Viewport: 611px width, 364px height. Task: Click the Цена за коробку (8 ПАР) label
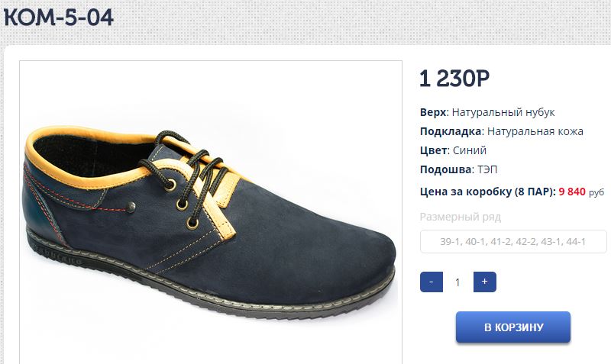[488, 192]
